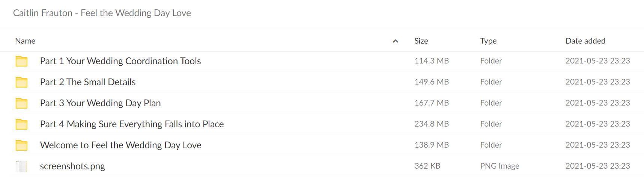The height and width of the screenshot is (184, 644).
Task: Open the Part 1 Your Wedding Coordination Tools link
Action: (120, 61)
